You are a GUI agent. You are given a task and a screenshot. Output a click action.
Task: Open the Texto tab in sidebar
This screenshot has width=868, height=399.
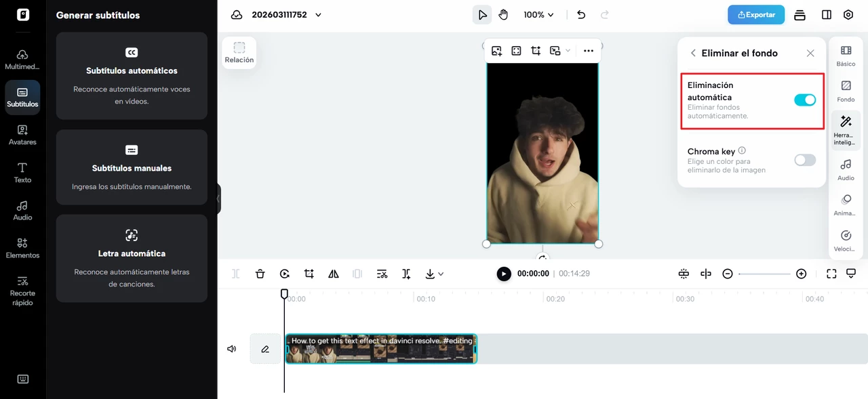(22, 172)
